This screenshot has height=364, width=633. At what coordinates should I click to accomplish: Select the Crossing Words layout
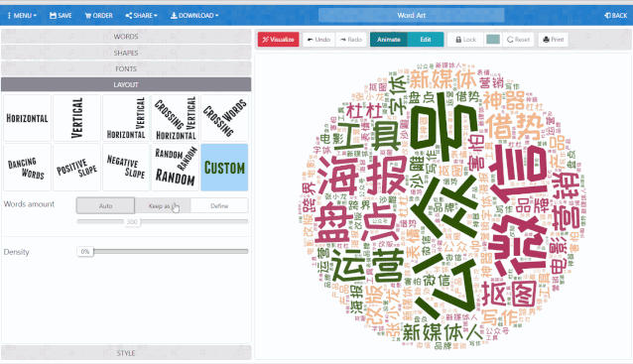pos(224,118)
